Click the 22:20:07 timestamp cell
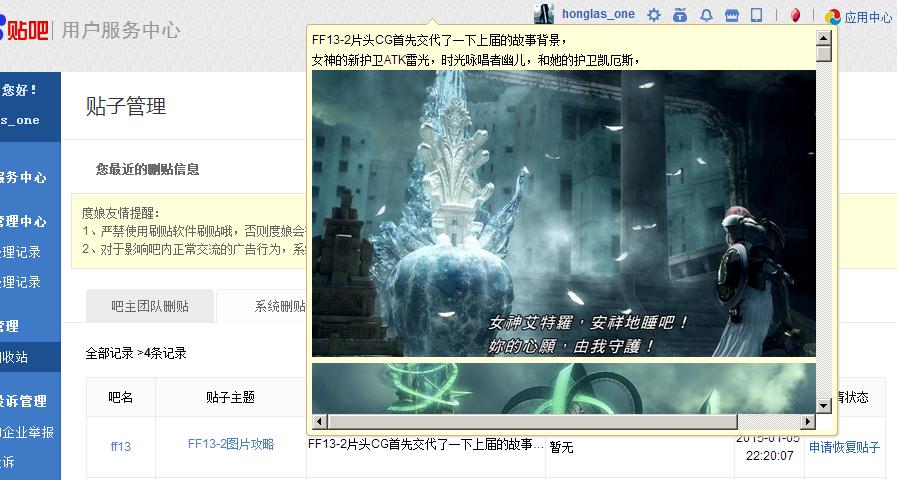The image size is (897, 480). click(x=769, y=455)
